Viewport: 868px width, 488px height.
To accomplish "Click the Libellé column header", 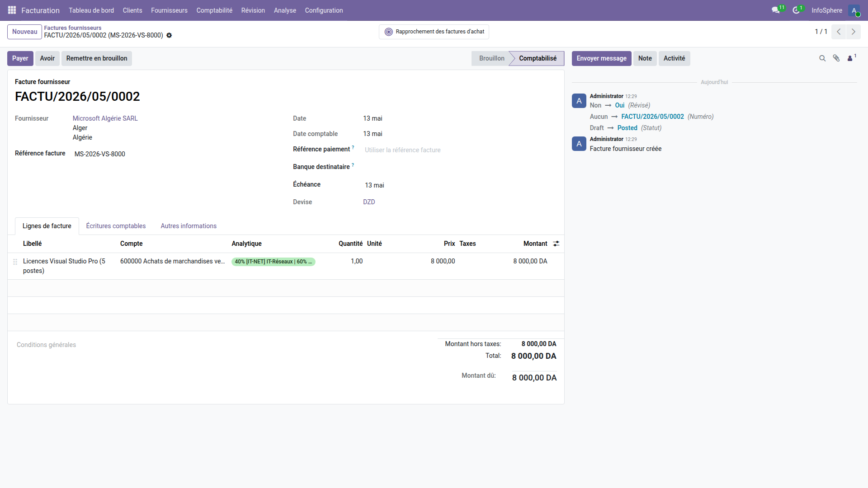I will pyautogui.click(x=32, y=244).
